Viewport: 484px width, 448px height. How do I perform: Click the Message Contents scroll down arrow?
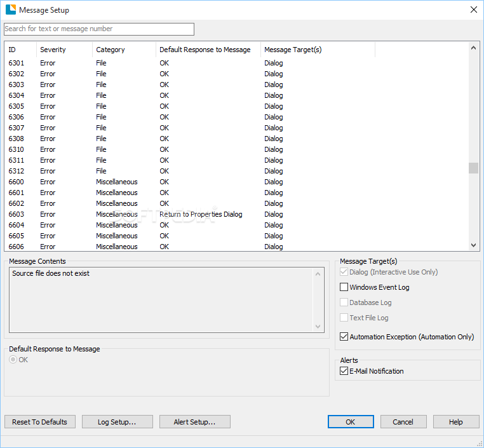pos(318,327)
